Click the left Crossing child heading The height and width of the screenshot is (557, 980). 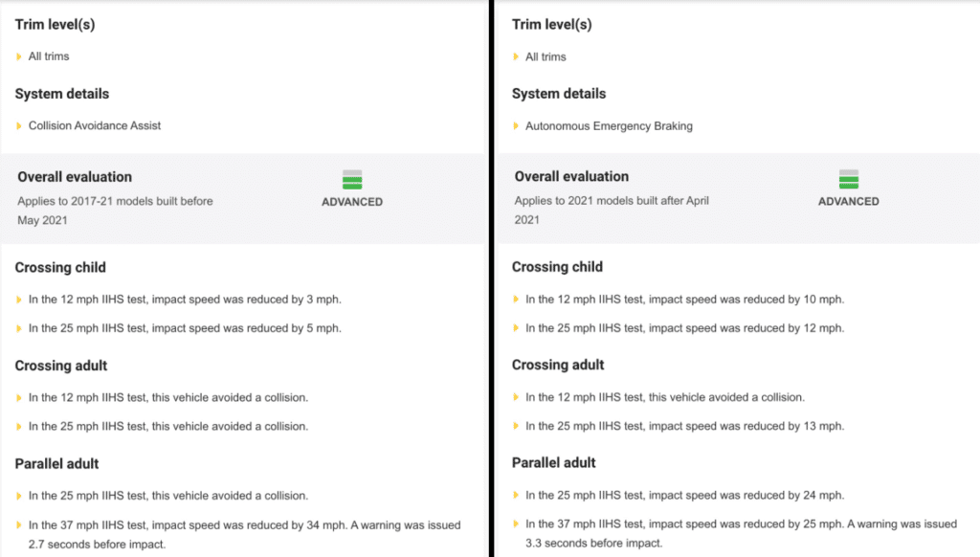(x=60, y=268)
